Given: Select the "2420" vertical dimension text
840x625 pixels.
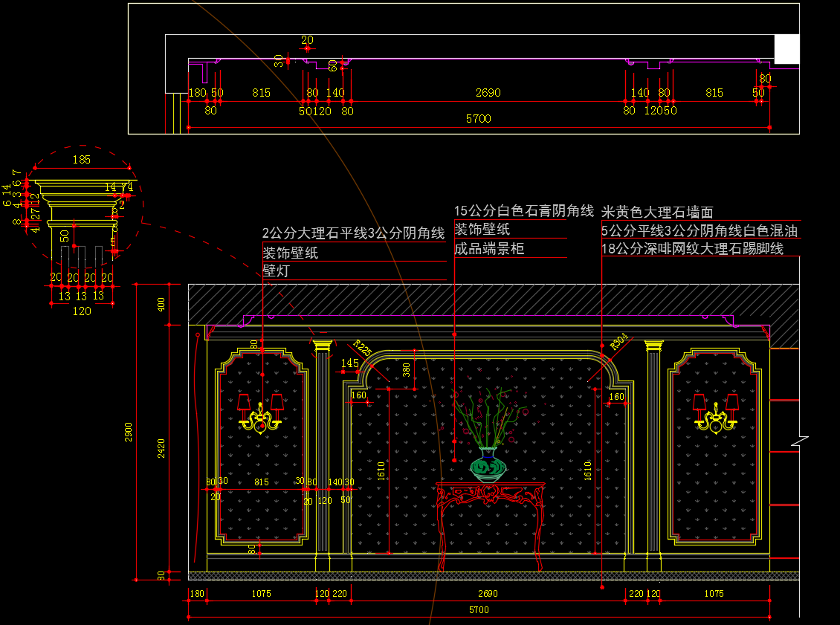Looking at the screenshot, I should tap(161, 448).
